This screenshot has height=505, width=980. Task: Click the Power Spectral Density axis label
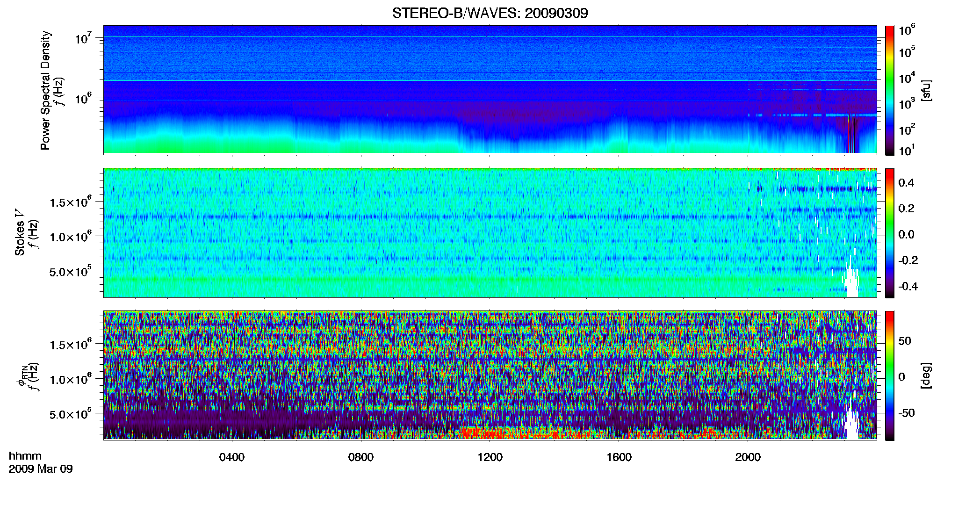(45, 90)
